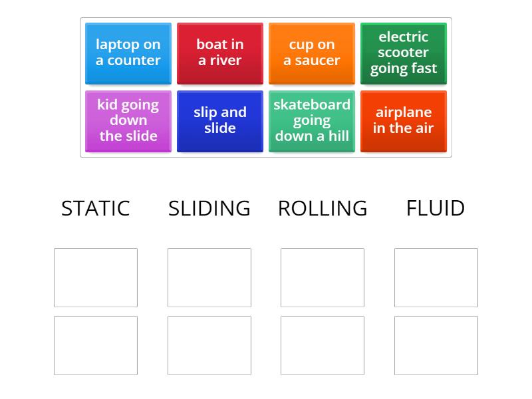Click the bottom drop zone under FLUID
532x399 pixels.
point(436,345)
